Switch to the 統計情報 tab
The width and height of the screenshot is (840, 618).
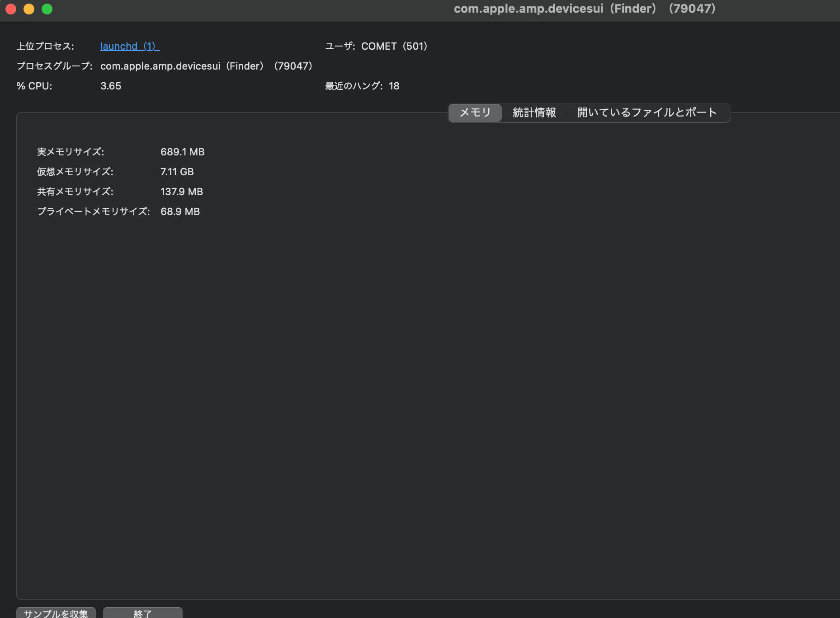534,112
